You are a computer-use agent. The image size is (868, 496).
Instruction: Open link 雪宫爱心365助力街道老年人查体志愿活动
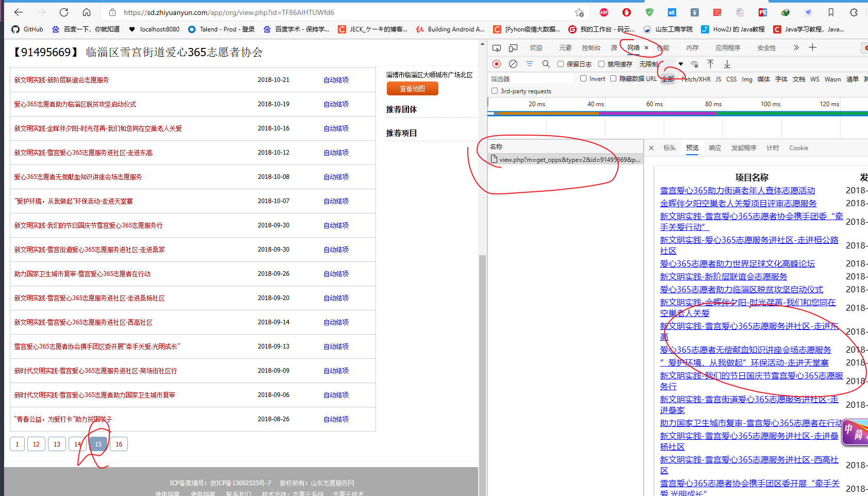[x=738, y=190]
